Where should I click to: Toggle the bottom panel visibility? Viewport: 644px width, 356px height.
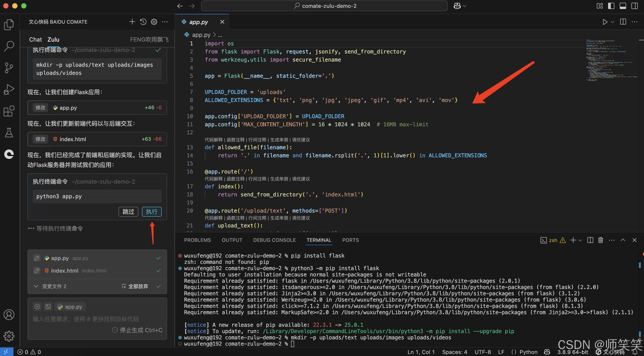point(623,6)
